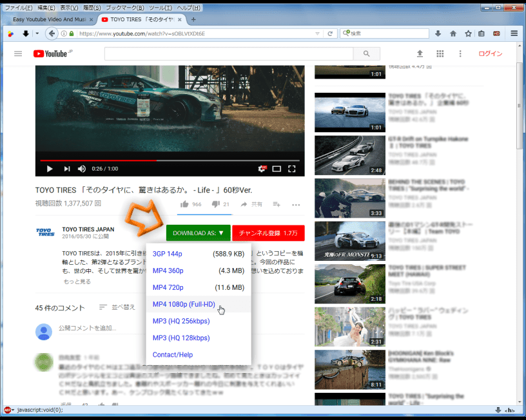Image resolution: width=526 pixels, height=420 pixels.
Task: Click the YouTube logo to go home
Action: point(52,54)
